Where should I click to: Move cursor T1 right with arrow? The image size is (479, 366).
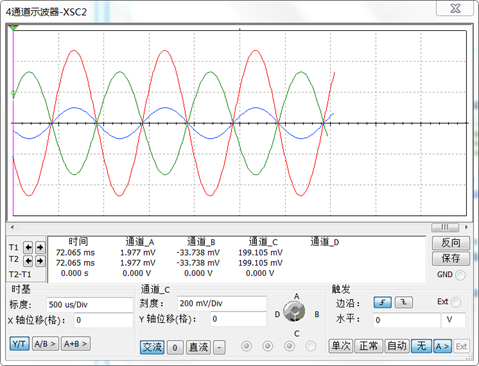(40, 247)
